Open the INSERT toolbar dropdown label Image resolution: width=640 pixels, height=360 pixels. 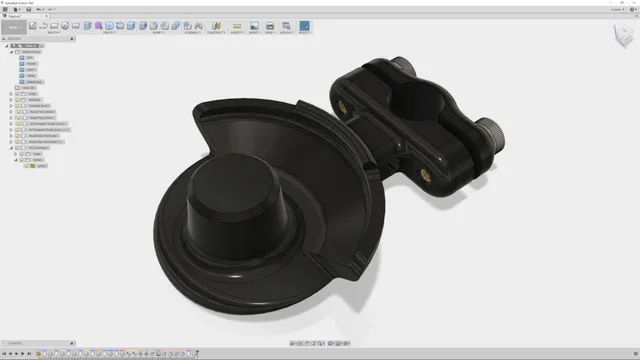click(254, 33)
